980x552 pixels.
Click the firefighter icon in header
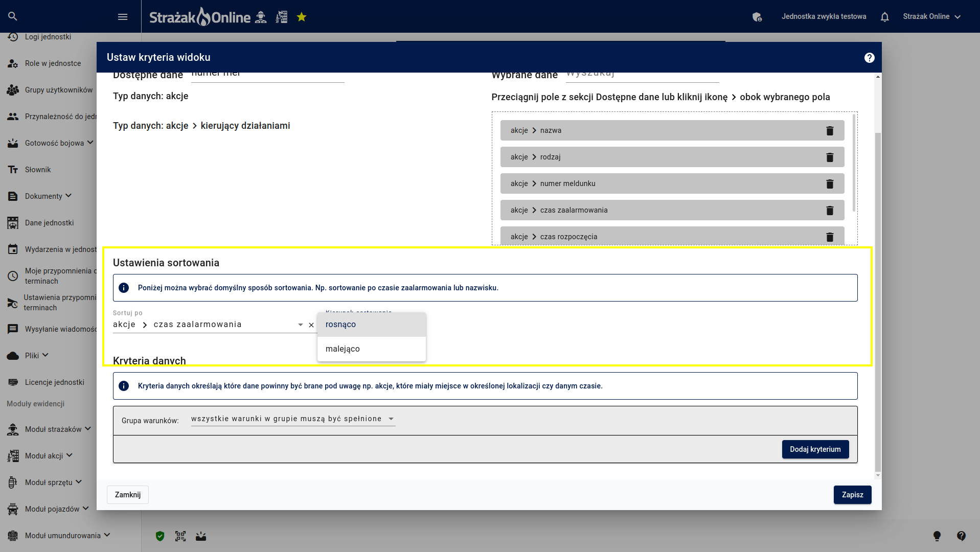click(x=261, y=17)
